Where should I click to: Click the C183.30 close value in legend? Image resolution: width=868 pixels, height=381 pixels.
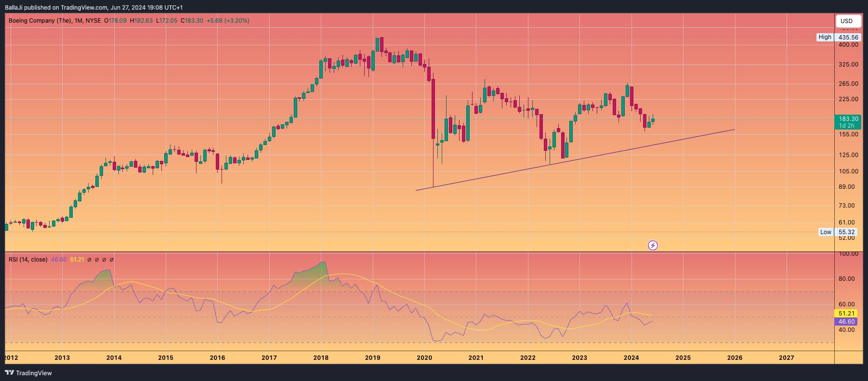pyautogui.click(x=192, y=21)
